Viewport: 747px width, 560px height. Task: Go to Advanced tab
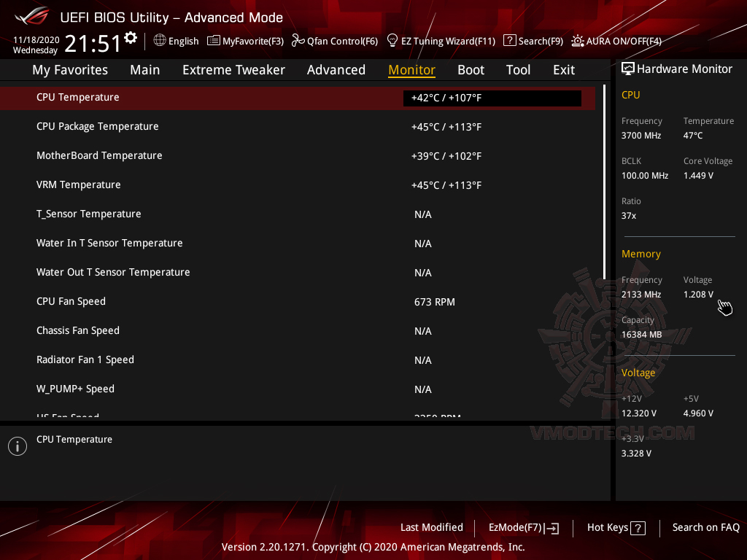click(336, 70)
